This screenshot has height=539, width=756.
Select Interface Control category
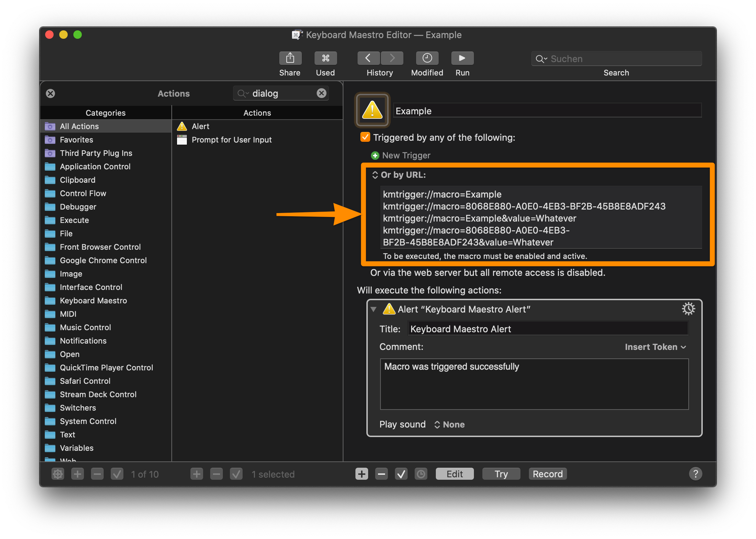(x=106, y=287)
